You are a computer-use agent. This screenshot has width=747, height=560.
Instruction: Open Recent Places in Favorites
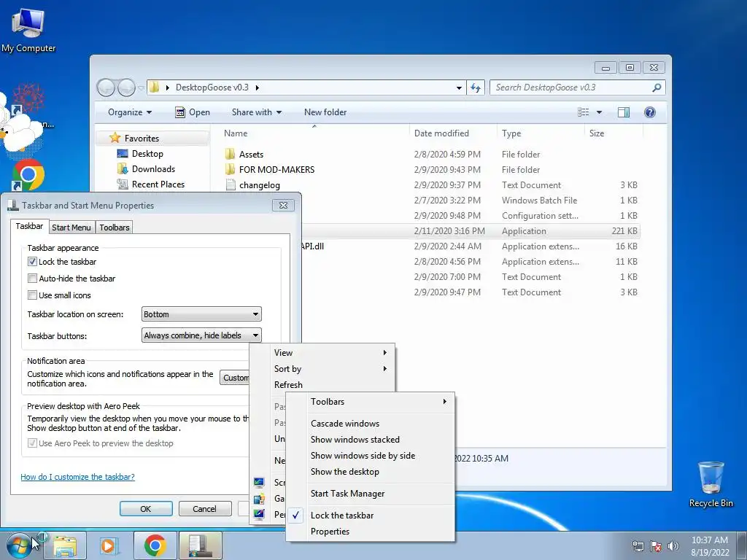[158, 184]
